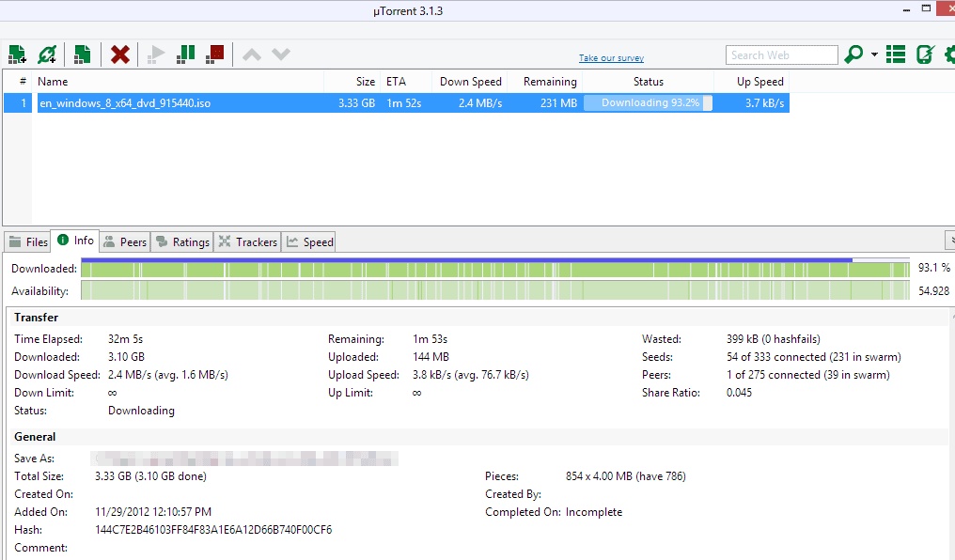Remove the torrent with red X icon

pyautogui.click(x=120, y=54)
